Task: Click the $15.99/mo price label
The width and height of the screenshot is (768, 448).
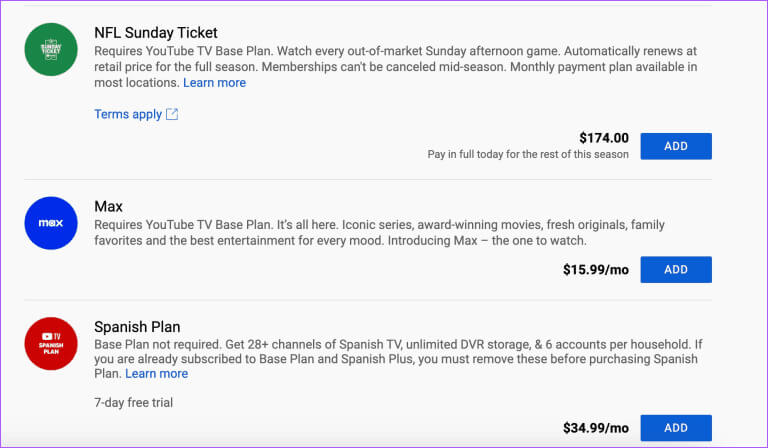Action: click(x=596, y=270)
